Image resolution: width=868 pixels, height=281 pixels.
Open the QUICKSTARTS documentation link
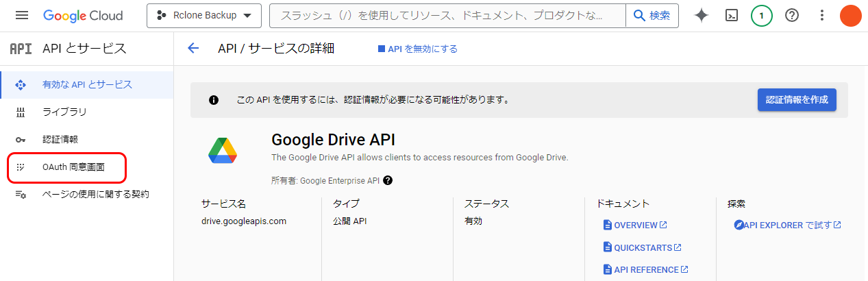point(647,247)
